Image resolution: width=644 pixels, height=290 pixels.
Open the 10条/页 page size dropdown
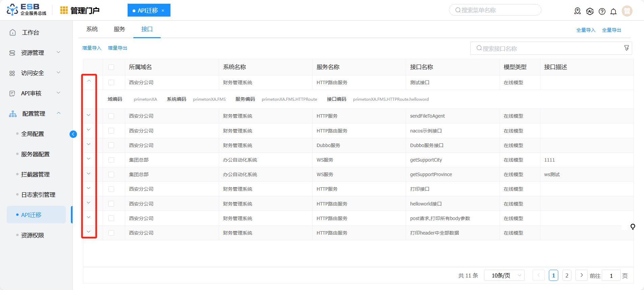504,275
